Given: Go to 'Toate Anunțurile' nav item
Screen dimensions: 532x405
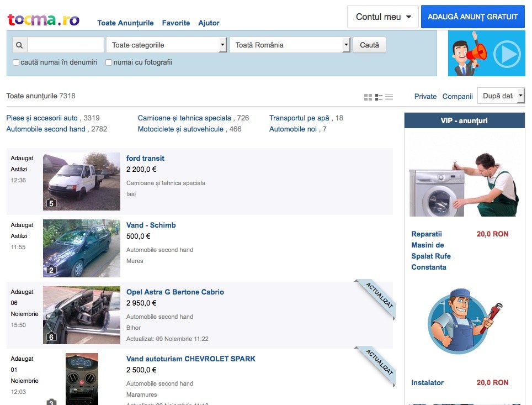Looking at the screenshot, I should point(125,23).
